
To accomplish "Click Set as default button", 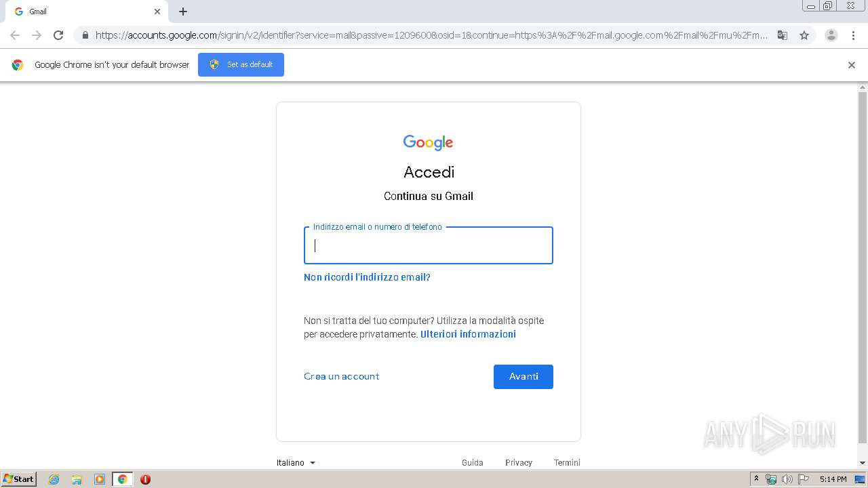I will pos(241,64).
